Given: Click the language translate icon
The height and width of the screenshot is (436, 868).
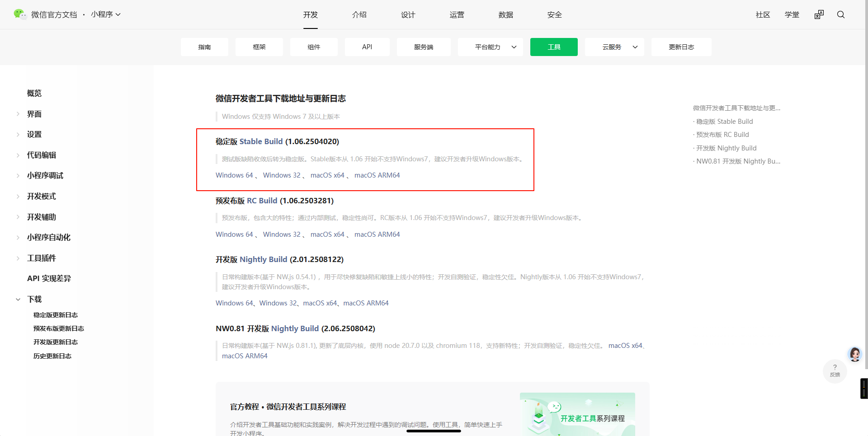Looking at the screenshot, I should [x=819, y=14].
